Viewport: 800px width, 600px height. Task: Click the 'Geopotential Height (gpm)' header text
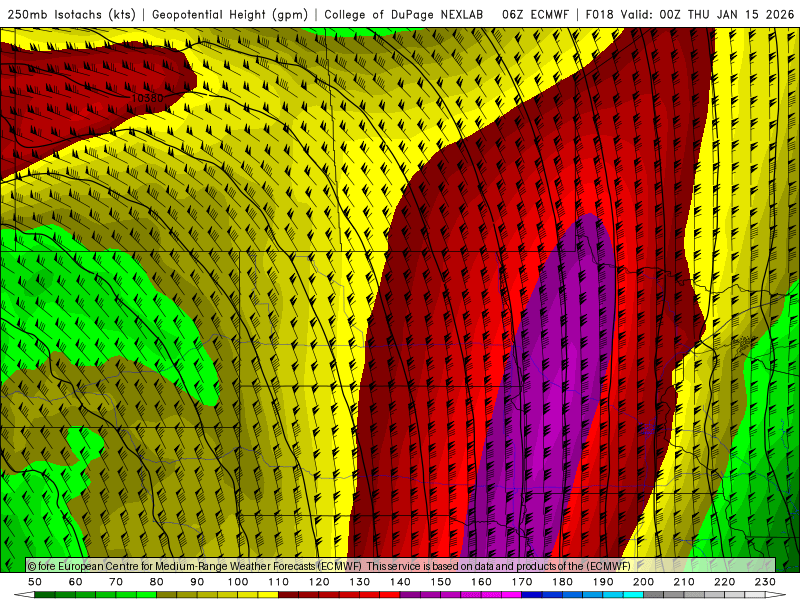230,15
